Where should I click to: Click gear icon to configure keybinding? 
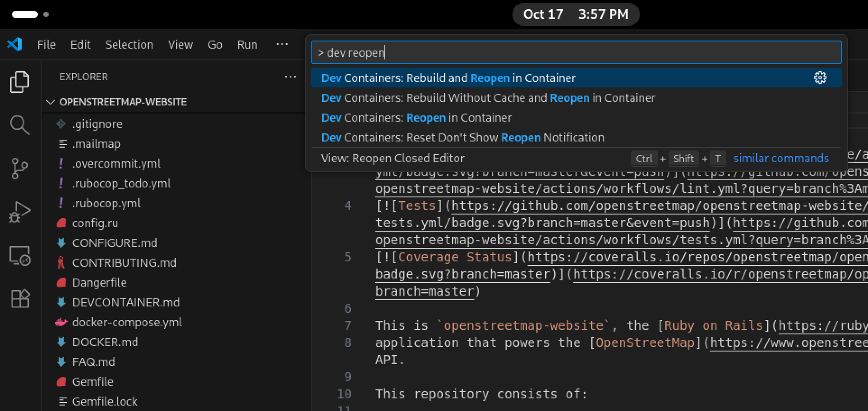point(820,78)
